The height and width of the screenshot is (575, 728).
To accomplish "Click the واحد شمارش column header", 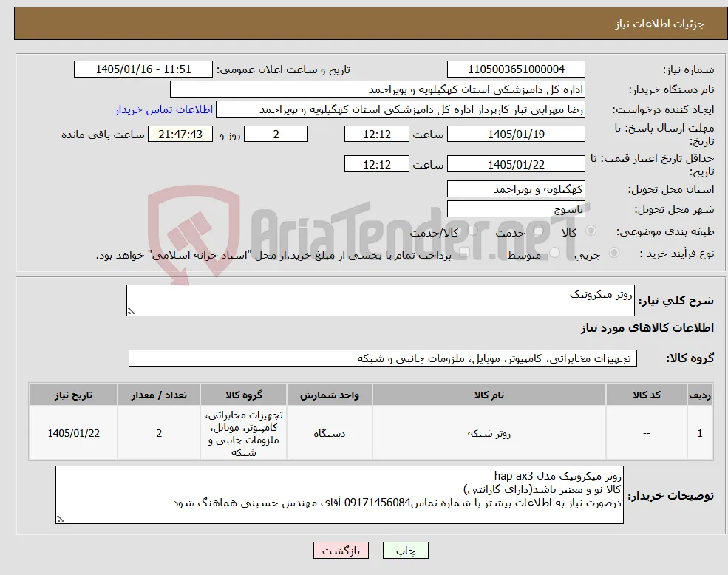I will [329, 395].
